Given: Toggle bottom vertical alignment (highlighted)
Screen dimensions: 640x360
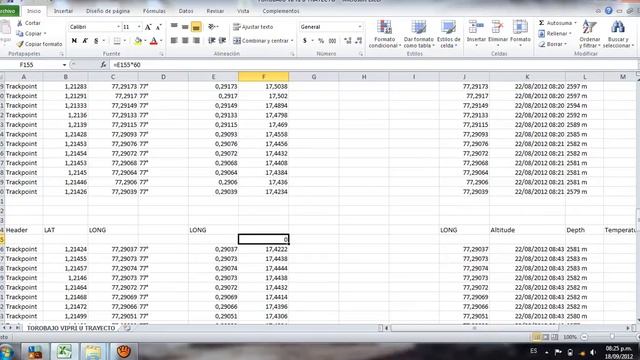Looking at the screenshot, I should point(196,27).
